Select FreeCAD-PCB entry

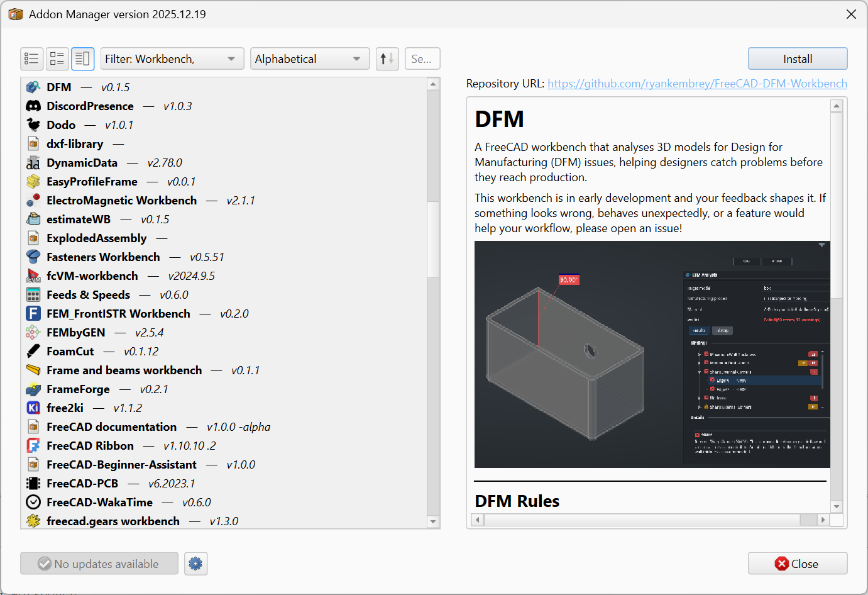point(224,483)
